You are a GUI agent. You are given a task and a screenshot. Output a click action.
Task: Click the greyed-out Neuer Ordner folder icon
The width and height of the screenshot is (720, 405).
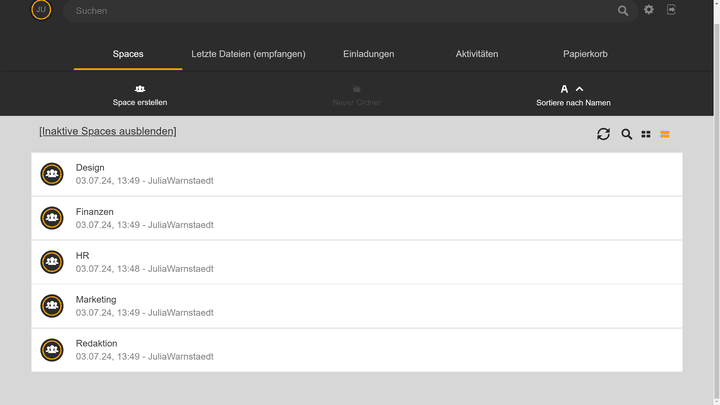coord(356,89)
